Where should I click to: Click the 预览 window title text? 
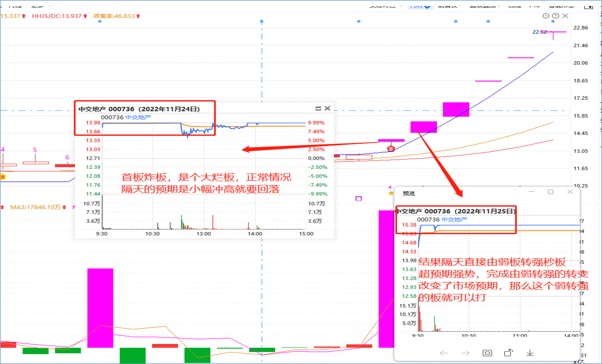tap(409, 193)
